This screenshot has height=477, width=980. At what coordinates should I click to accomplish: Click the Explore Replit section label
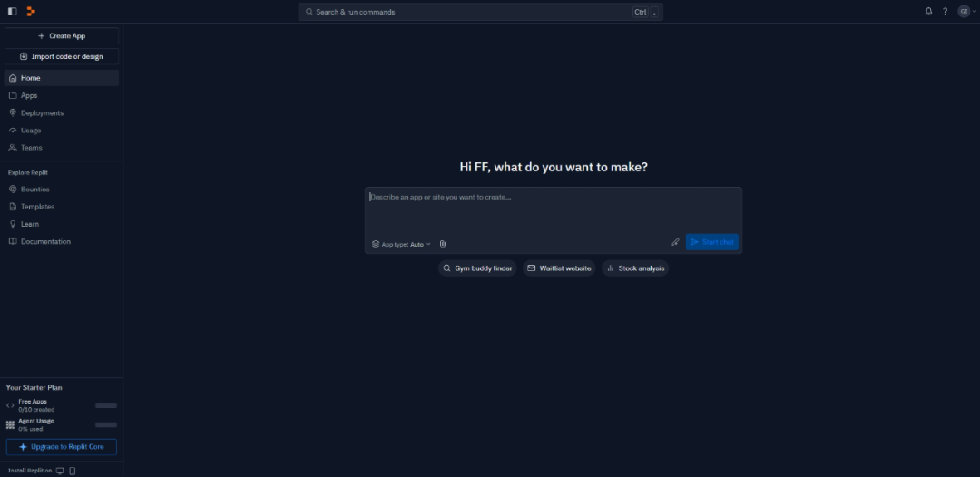pos(28,173)
